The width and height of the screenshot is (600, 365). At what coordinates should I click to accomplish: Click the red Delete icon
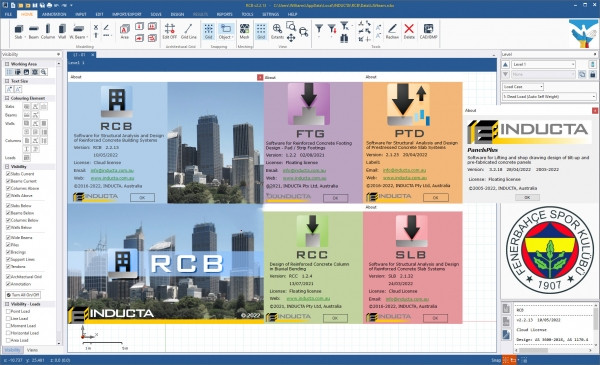coord(409,31)
